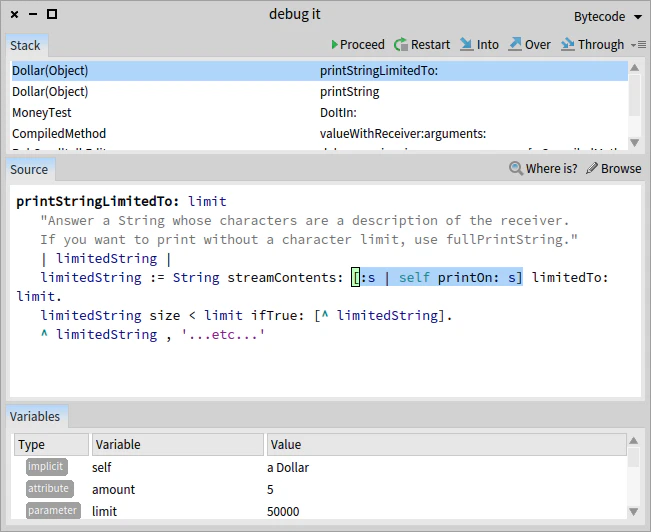Select the MoneyTest DoItIn: stack frame

[319, 113]
